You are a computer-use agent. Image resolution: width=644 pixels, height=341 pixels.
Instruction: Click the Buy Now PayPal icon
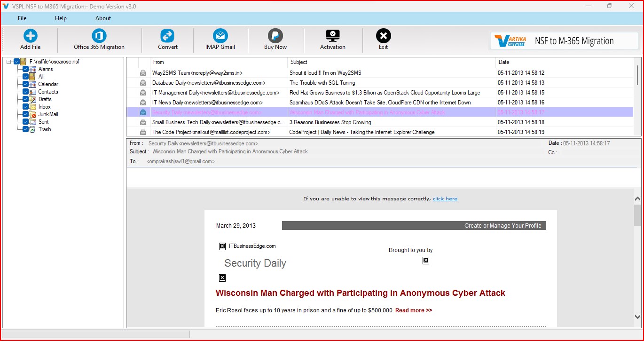[275, 36]
